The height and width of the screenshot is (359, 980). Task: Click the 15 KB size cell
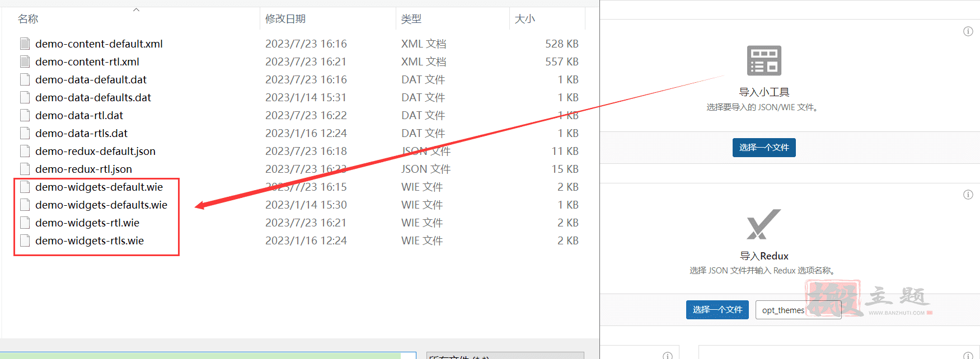coord(565,169)
